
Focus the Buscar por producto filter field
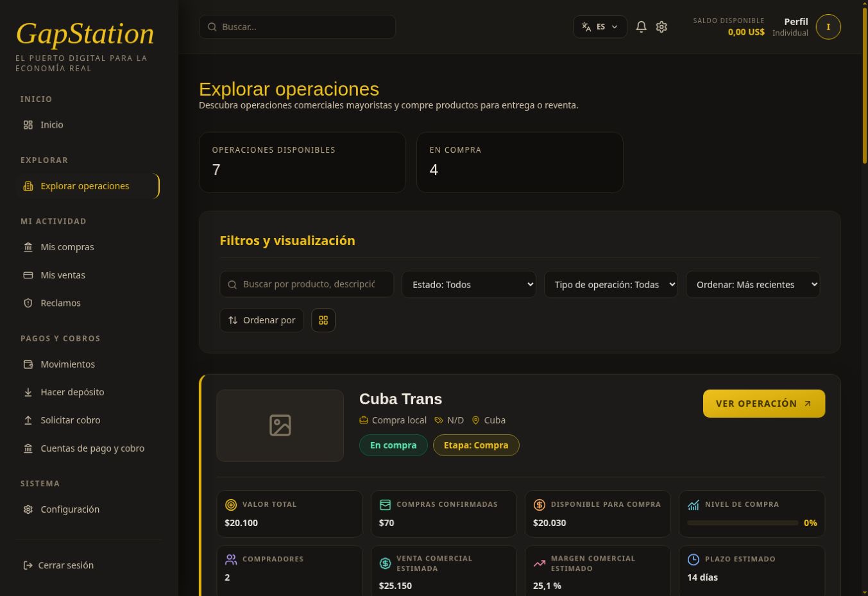pyautogui.click(x=307, y=284)
